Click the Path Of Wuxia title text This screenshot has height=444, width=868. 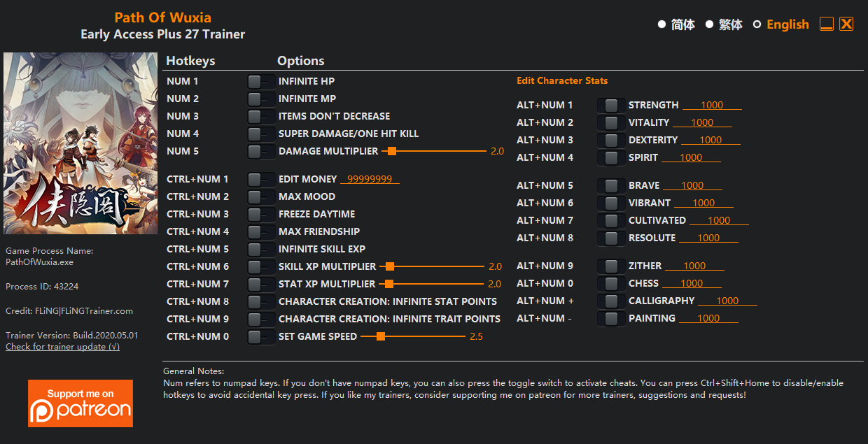pyautogui.click(x=162, y=17)
